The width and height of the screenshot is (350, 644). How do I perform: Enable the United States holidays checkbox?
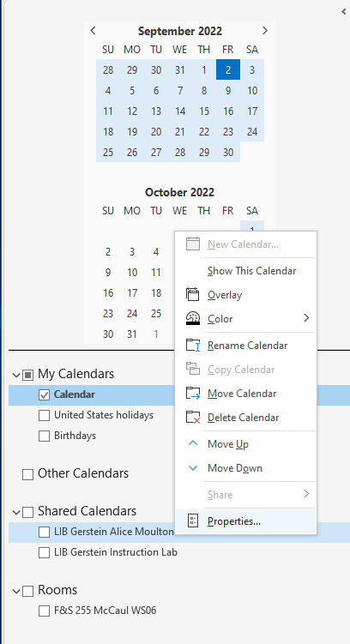(x=44, y=416)
